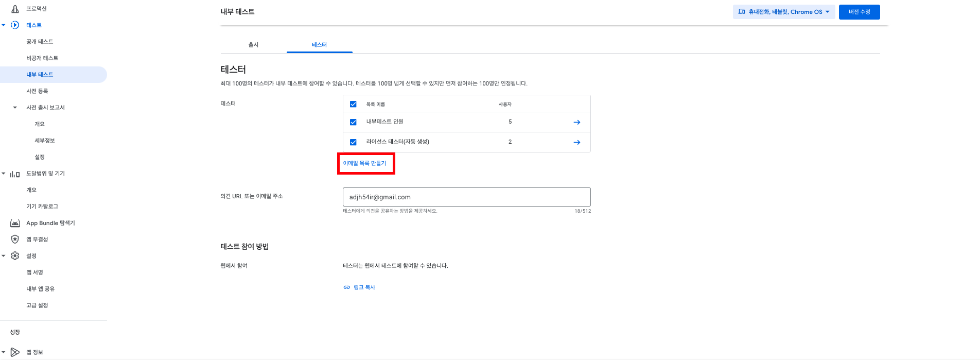Collapse the 테스트 section arrow
Viewport: 980px width, 360px height.
tap(4, 25)
